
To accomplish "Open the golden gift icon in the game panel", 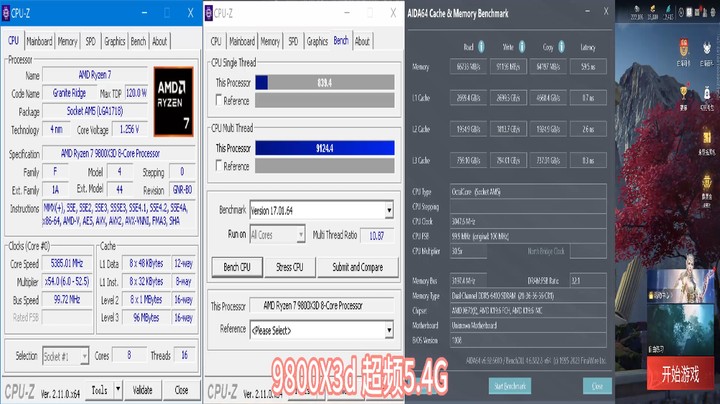I will point(707,138).
